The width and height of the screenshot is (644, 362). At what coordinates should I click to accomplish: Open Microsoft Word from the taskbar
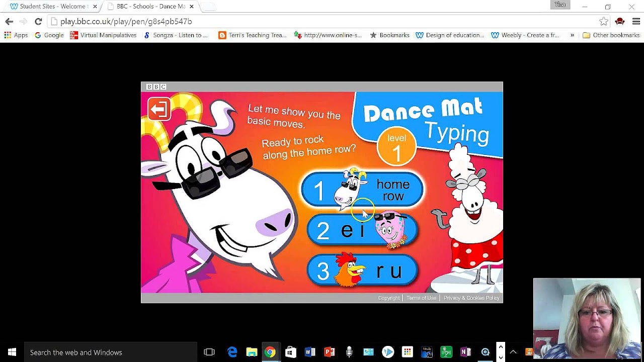[310, 351]
